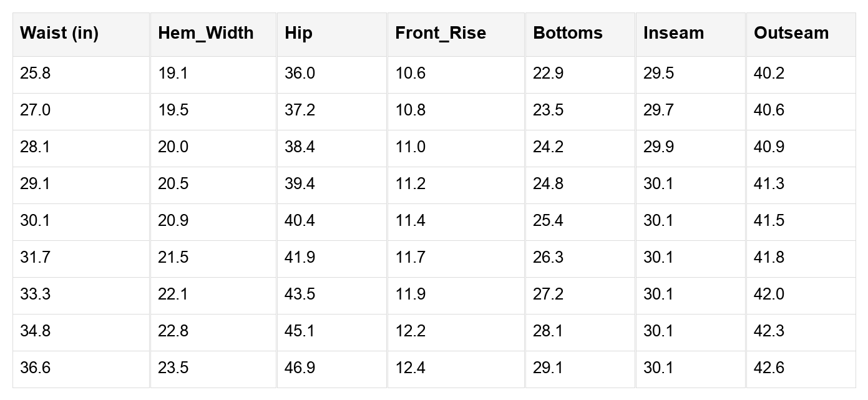Select the Hip column header
The image size is (868, 400).
pos(298,33)
